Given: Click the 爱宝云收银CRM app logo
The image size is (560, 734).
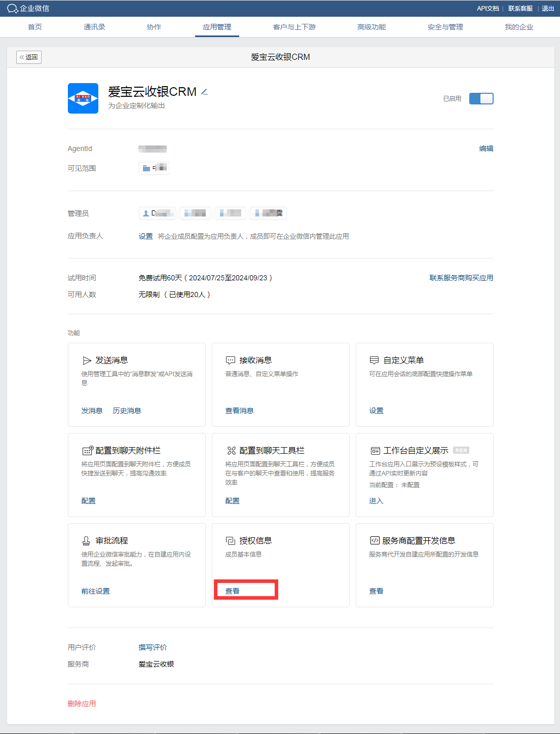Looking at the screenshot, I should [83, 98].
